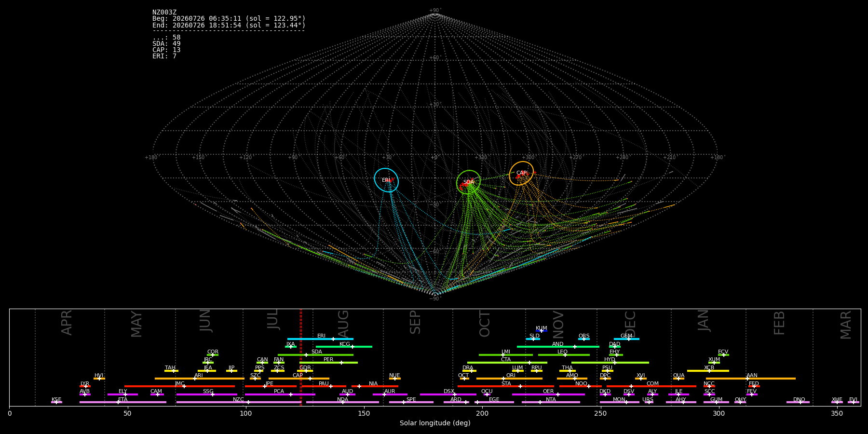Click the LYR shower marker
This screenshot has width=868, height=434.
(x=85, y=386)
